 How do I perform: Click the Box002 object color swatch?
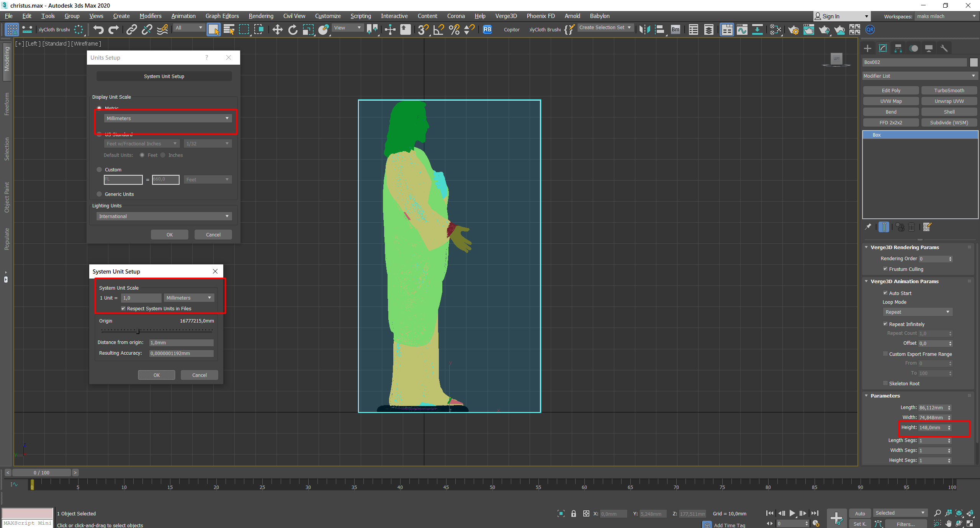(973, 62)
